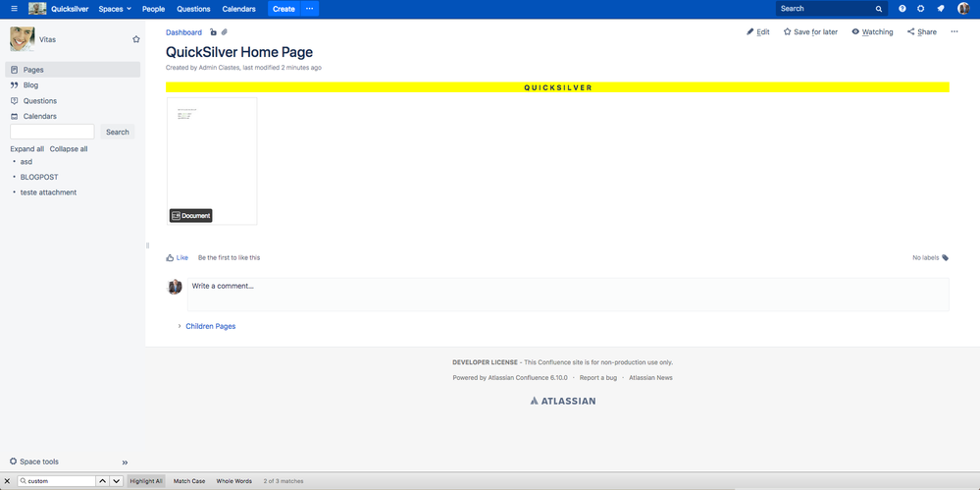Click the Vitas space name
The image size is (980, 490).
[x=47, y=39]
